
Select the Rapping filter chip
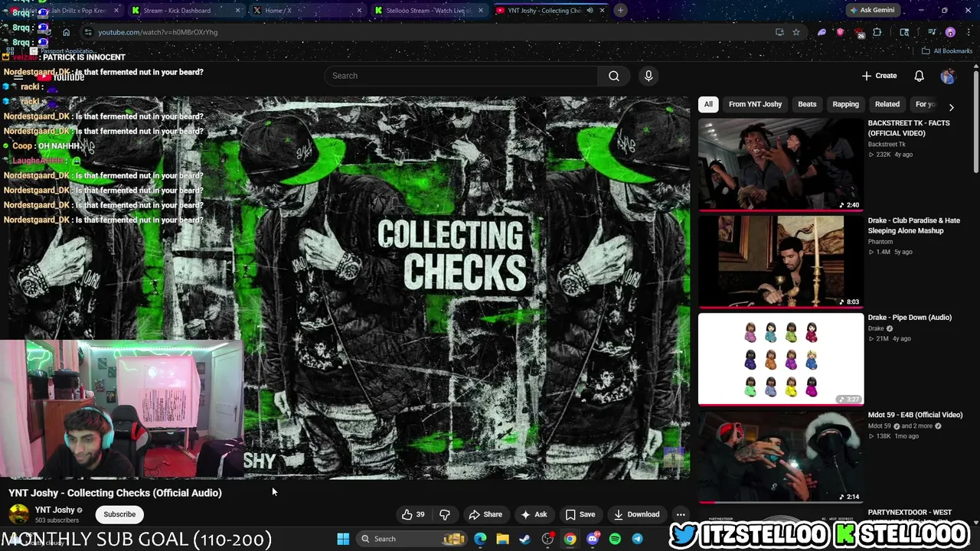[845, 104]
